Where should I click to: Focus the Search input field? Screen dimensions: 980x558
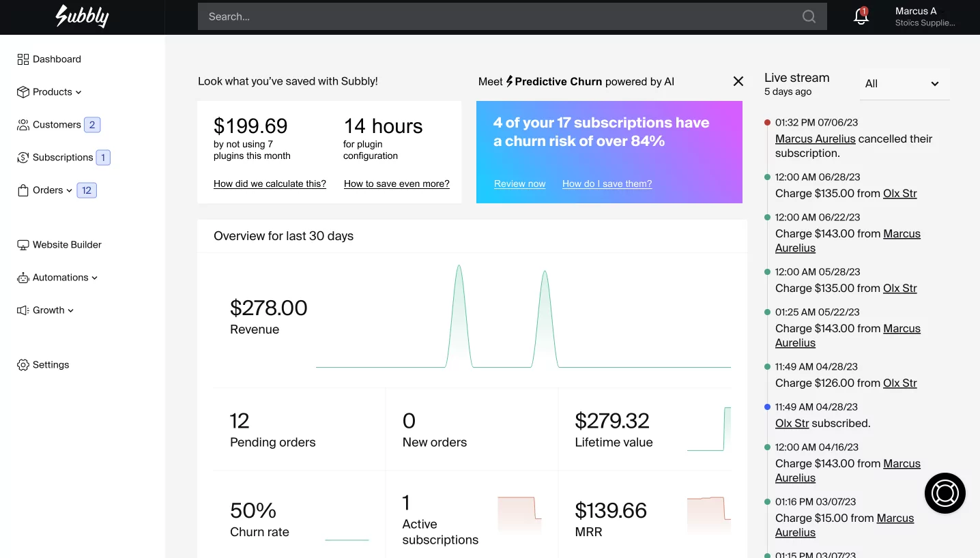pos(498,17)
